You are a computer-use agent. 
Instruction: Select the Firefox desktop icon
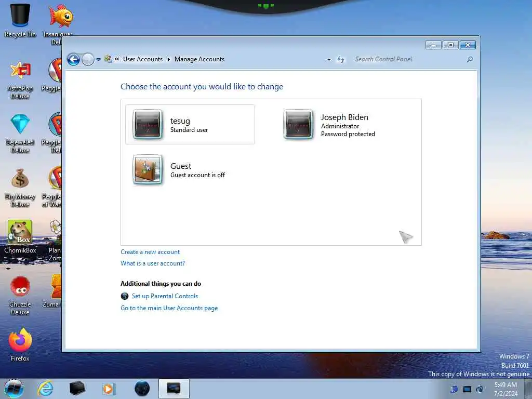point(20,345)
